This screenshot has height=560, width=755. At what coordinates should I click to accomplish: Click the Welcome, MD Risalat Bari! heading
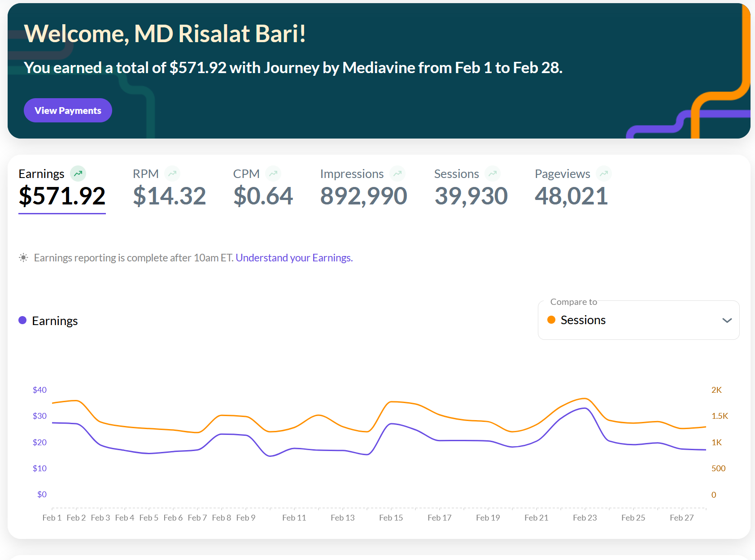pos(165,34)
